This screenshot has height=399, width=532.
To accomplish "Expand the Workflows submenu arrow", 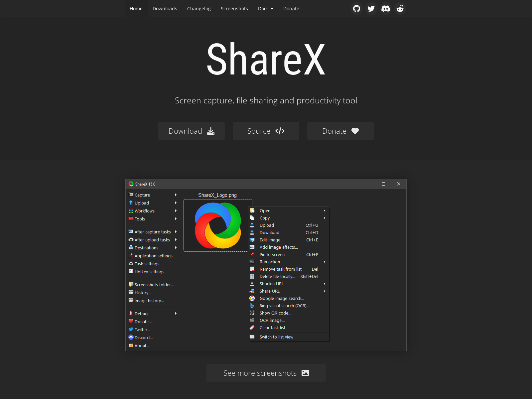I will coord(176,211).
